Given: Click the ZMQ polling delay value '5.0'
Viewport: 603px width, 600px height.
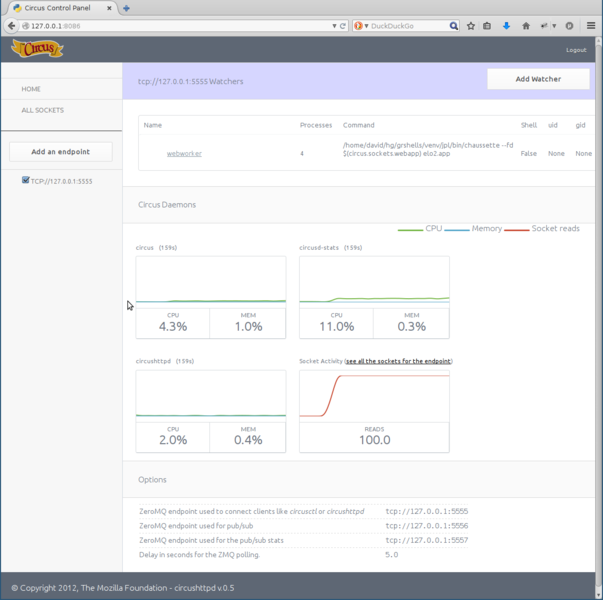Looking at the screenshot, I should tap(391, 555).
